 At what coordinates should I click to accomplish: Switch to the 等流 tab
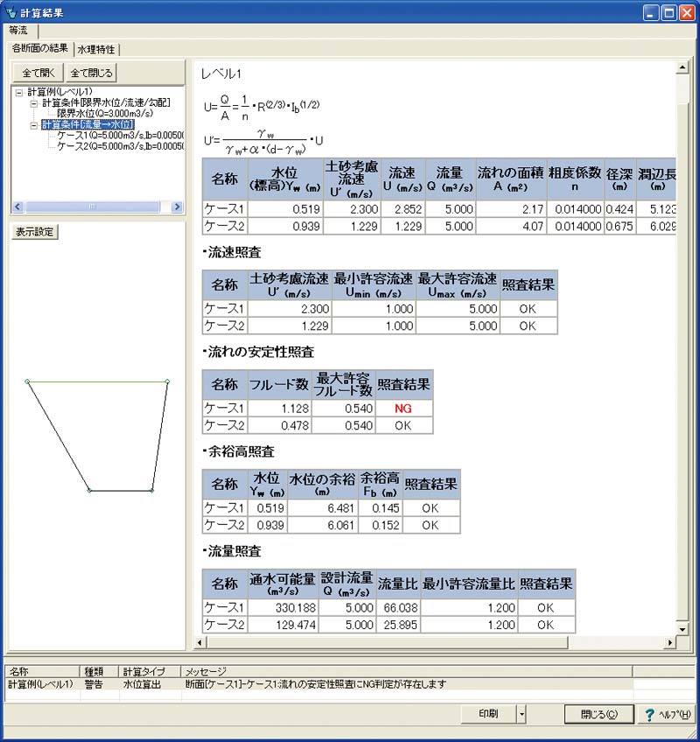click(18, 31)
